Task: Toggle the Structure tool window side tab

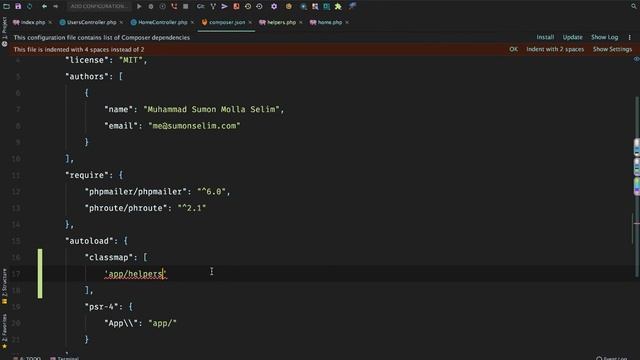Action: click(4, 286)
